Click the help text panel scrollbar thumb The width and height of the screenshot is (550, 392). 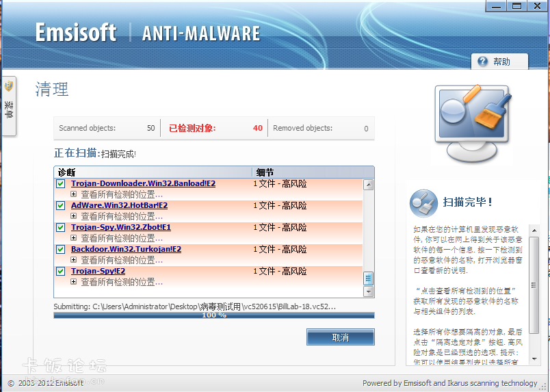pyautogui.click(x=534, y=285)
